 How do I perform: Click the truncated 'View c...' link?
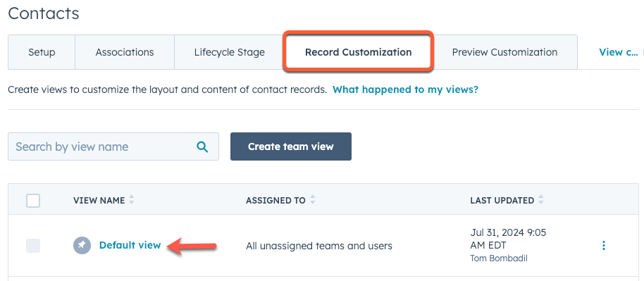point(618,52)
